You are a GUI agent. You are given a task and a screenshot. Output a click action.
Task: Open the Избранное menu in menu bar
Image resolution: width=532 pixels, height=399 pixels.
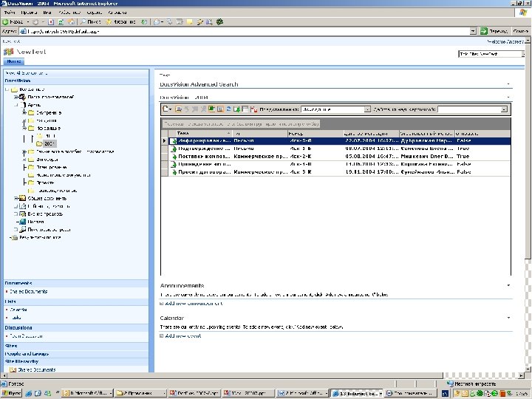69,13
